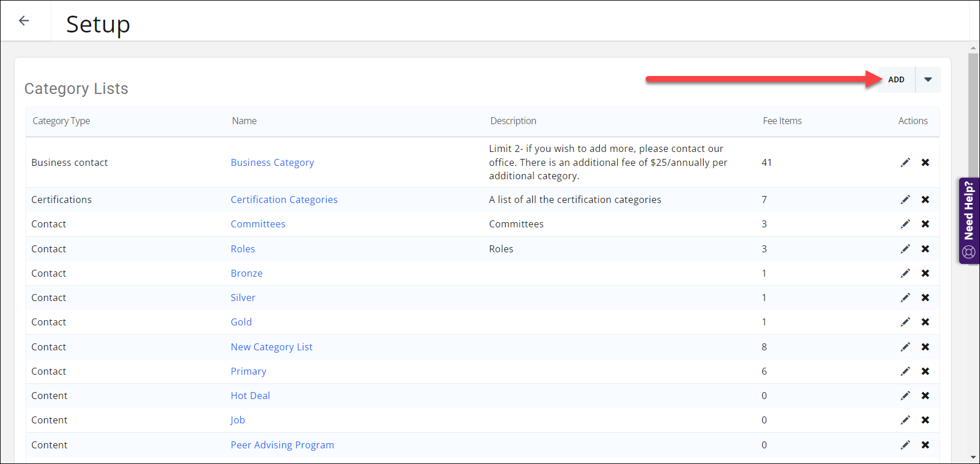
Task: Open the Peer Advising Program link
Action: click(x=282, y=445)
